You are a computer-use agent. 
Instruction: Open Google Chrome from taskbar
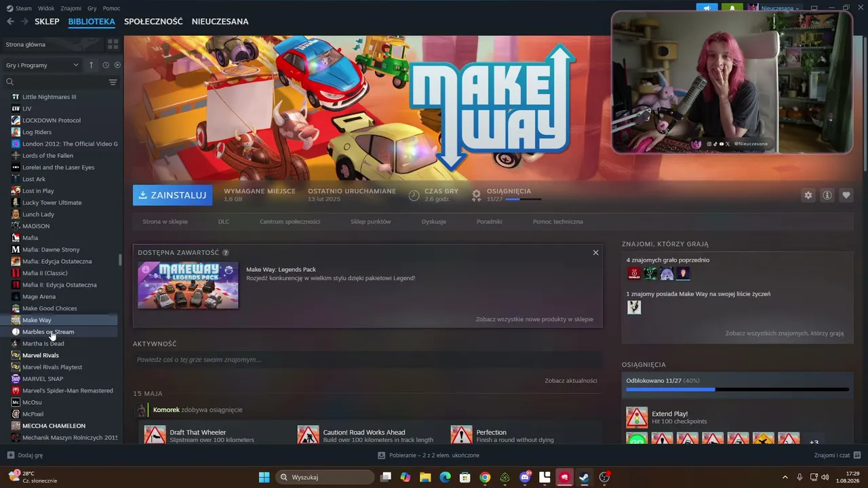[x=485, y=477]
